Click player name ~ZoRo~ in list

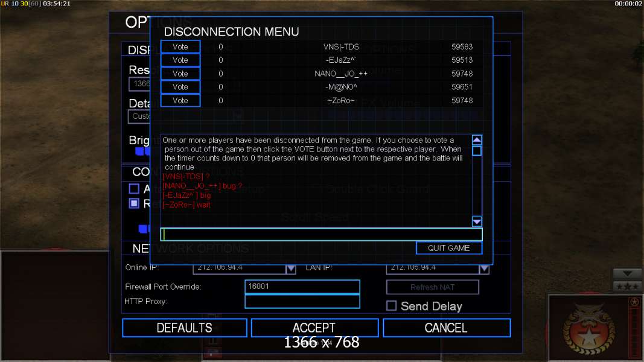(341, 101)
